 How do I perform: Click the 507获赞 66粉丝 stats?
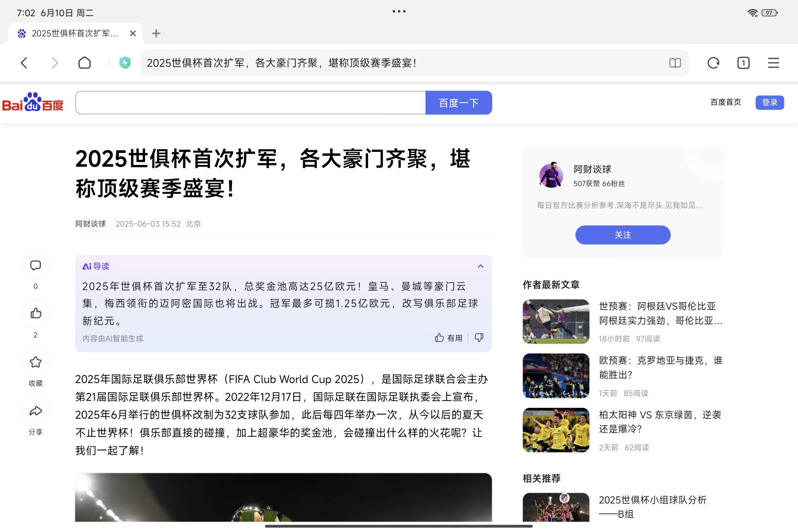(599, 184)
